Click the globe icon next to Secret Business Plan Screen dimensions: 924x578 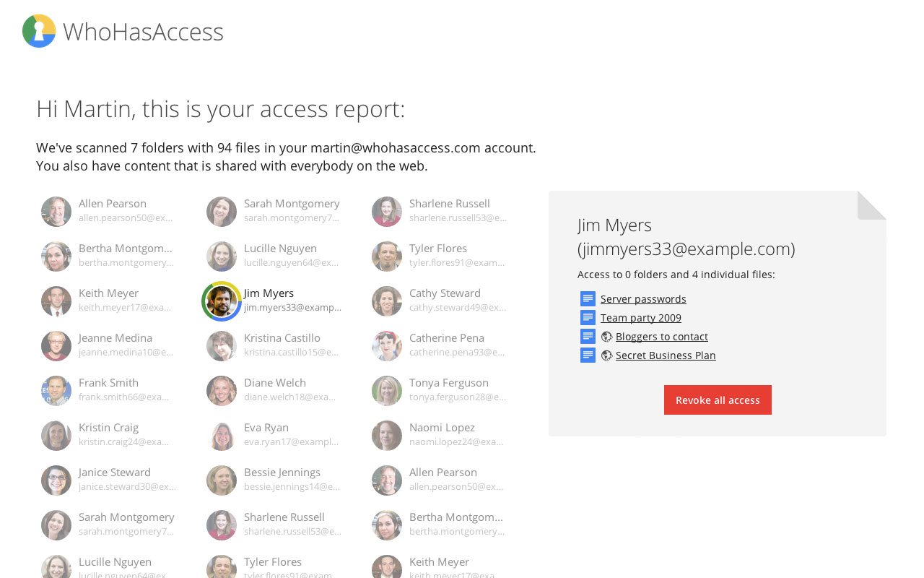click(606, 354)
